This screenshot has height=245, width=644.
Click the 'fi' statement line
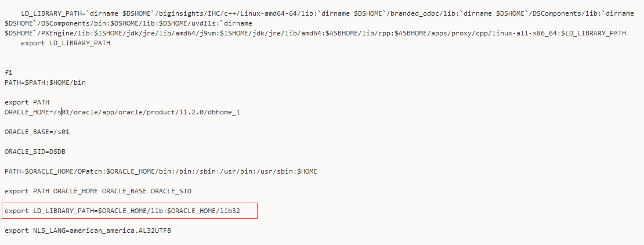click(9, 73)
